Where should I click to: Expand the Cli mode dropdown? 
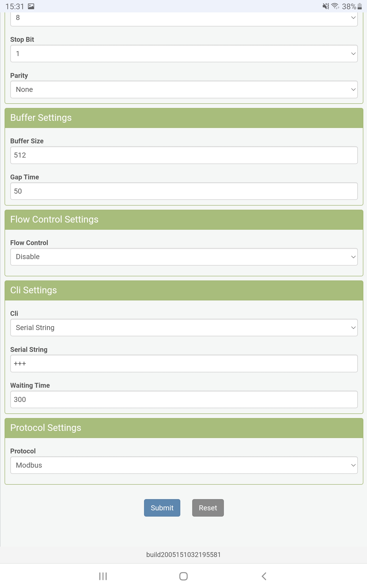coord(184,328)
